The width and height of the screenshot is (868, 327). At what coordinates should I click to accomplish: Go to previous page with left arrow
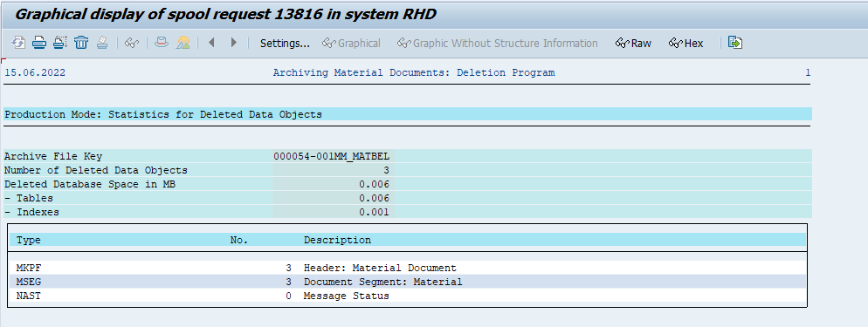(211, 43)
